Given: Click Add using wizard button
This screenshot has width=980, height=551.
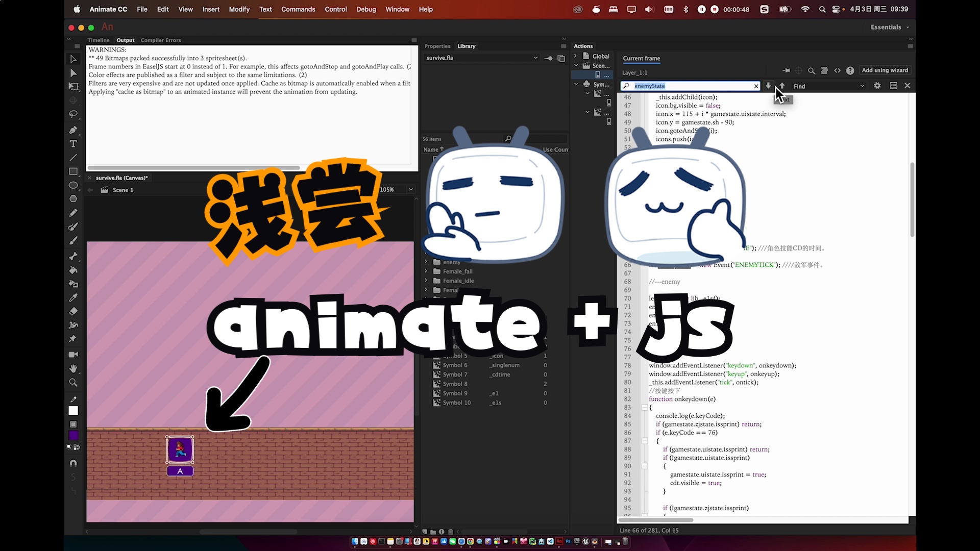Looking at the screenshot, I should coord(885,70).
